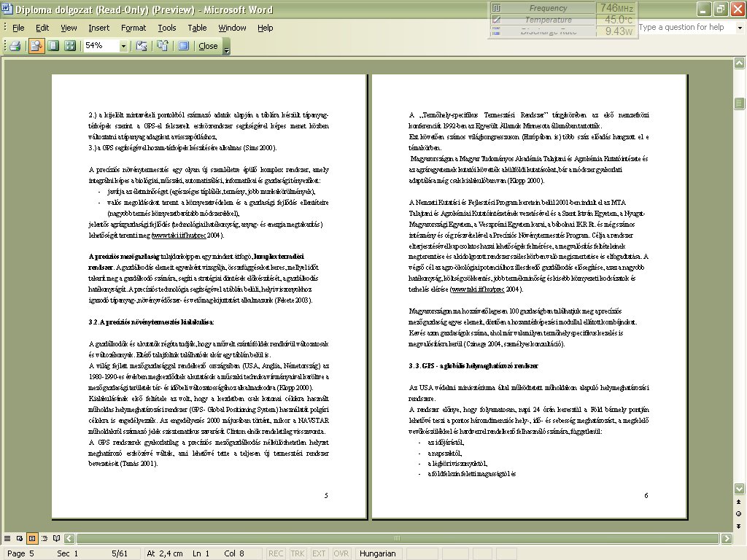Open the File menu
This screenshot has width=747, height=560.
point(18,28)
